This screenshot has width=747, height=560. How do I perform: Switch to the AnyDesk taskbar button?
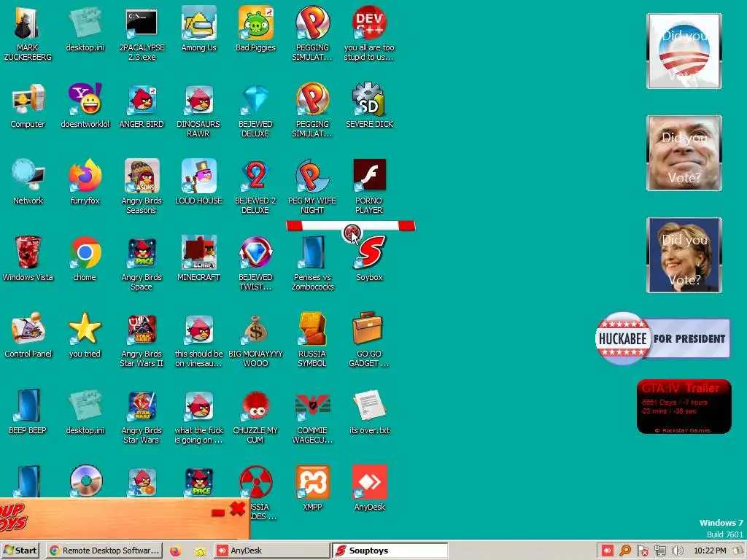[271, 551]
